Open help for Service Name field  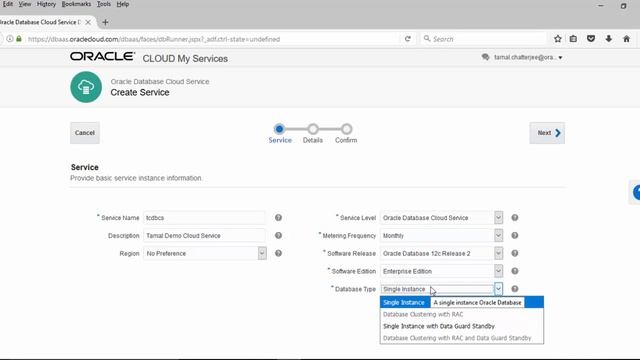(x=278, y=218)
